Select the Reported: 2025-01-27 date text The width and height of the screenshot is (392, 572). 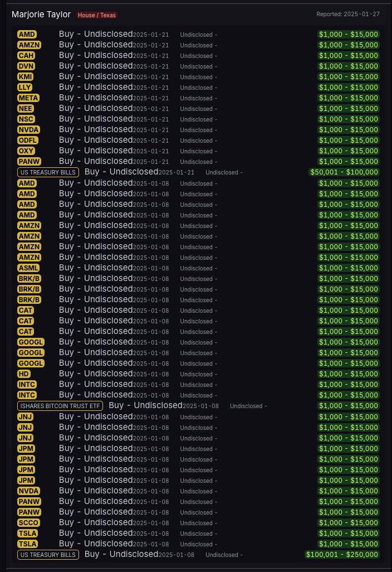pyautogui.click(x=348, y=14)
